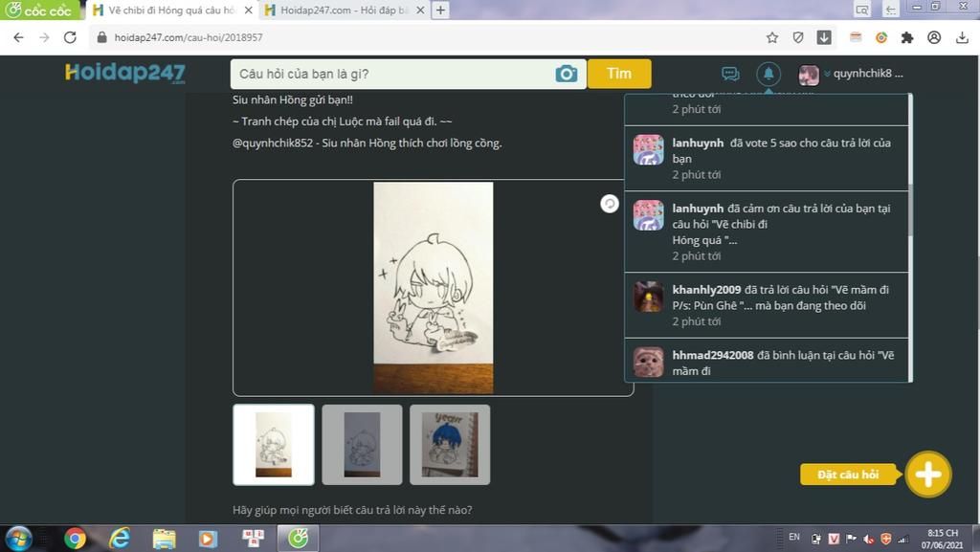Select the first chibi sketch thumbnail

pos(274,445)
